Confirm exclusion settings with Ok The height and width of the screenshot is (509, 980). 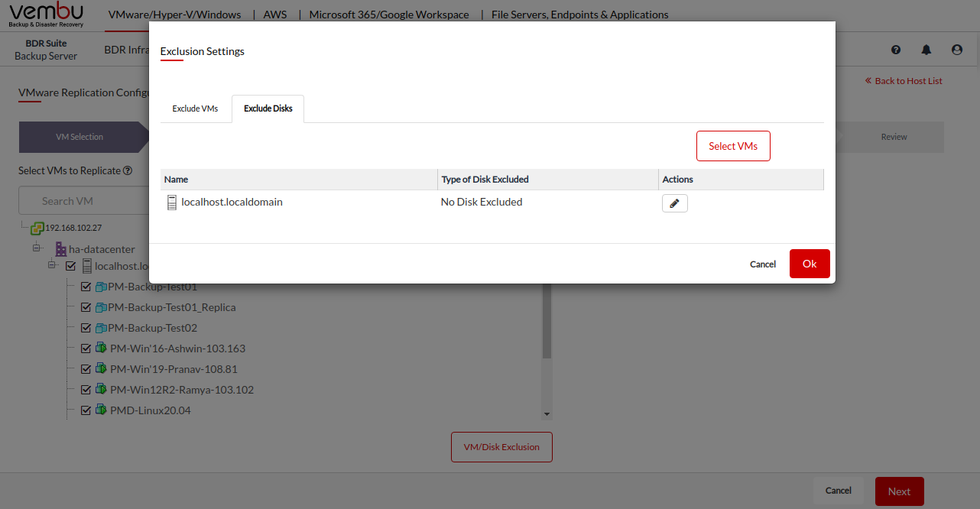coord(809,264)
